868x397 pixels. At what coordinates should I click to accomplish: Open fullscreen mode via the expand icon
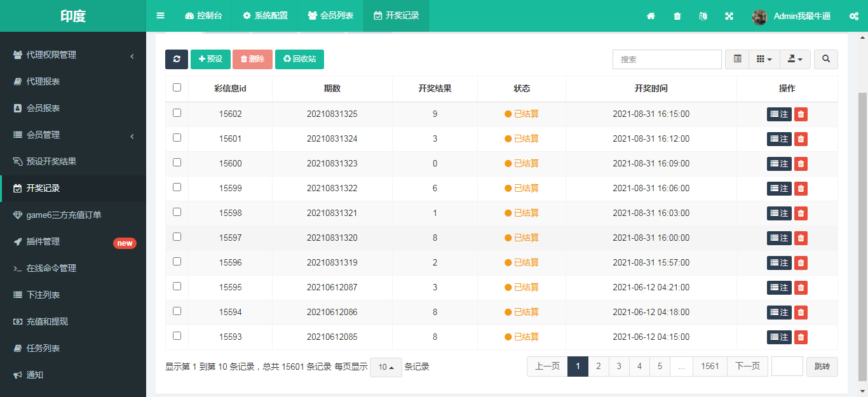(x=728, y=16)
